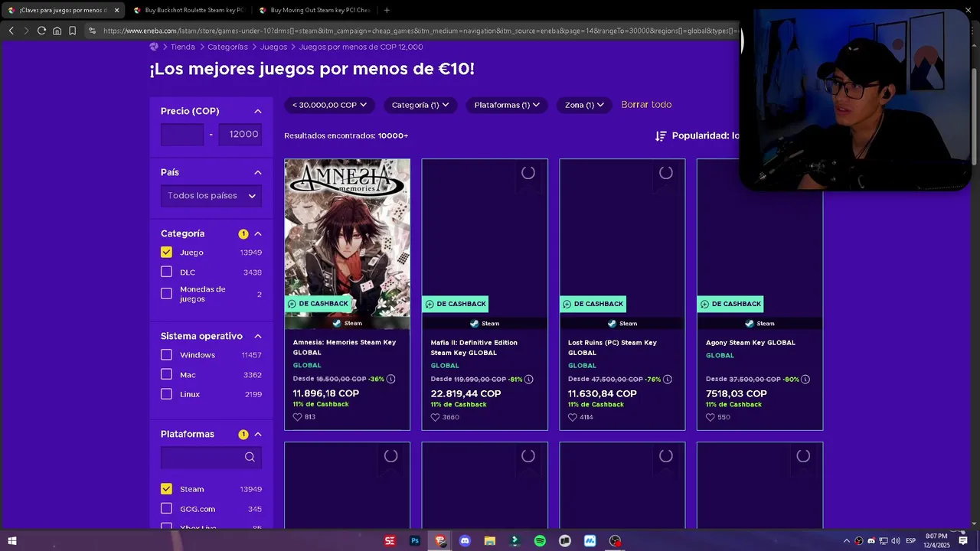Open the < 30.000,00 COP price filter
The height and width of the screenshot is (551, 980).
330,105
